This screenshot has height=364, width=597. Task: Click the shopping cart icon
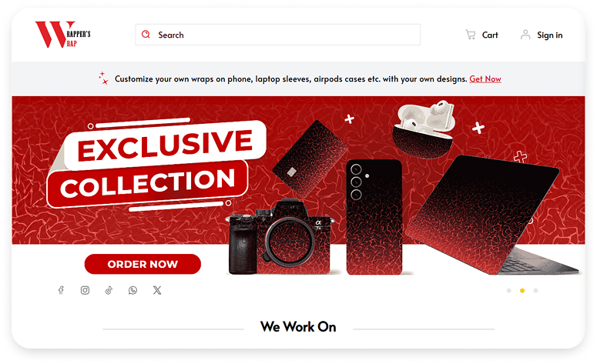click(x=471, y=35)
